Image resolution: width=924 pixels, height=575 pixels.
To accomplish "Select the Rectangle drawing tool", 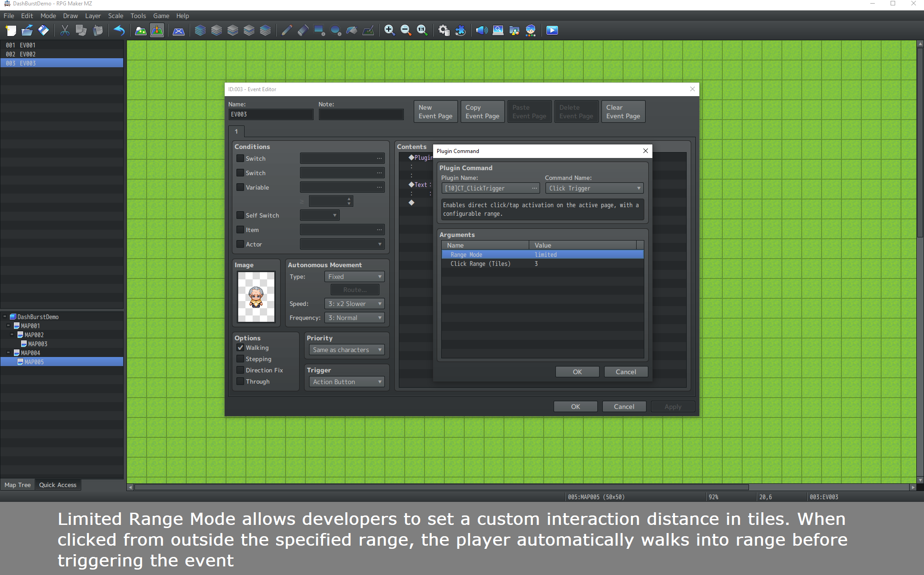I will [x=319, y=30].
